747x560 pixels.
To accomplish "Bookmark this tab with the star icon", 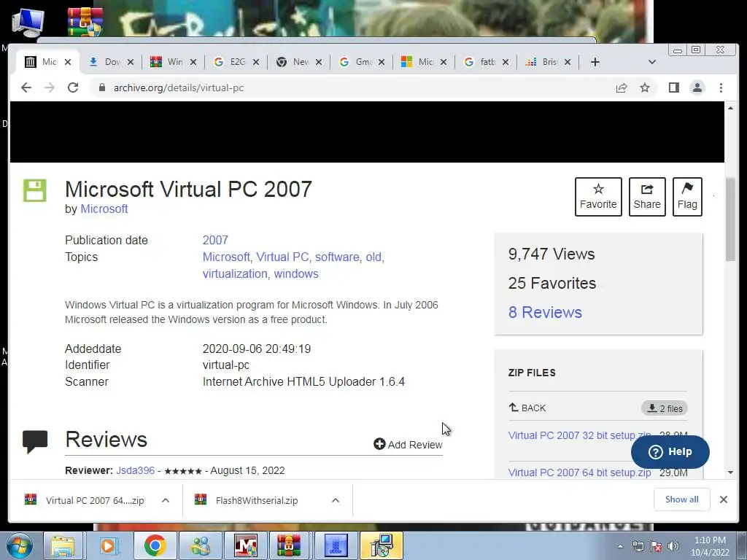I will point(645,87).
